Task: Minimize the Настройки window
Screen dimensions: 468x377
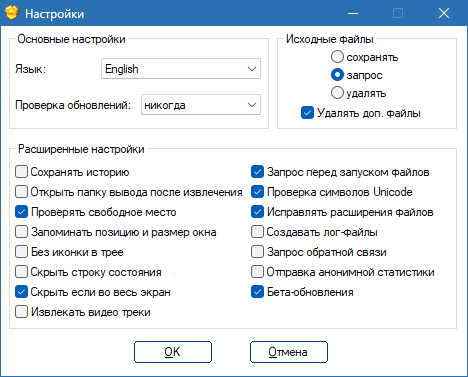Action: pyautogui.click(x=353, y=13)
